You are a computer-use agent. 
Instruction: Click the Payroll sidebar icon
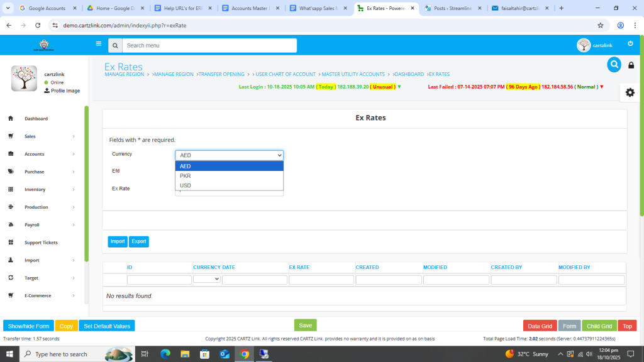pyautogui.click(x=11, y=225)
